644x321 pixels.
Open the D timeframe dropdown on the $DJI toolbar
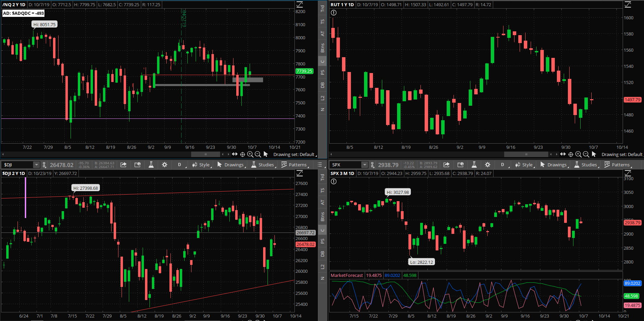click(180, 165)
